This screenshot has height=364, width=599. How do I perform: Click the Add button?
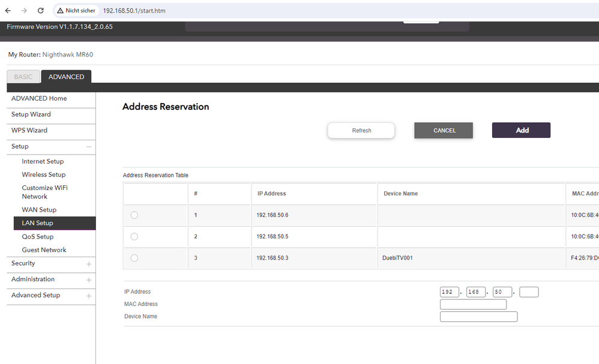point(521,130)
